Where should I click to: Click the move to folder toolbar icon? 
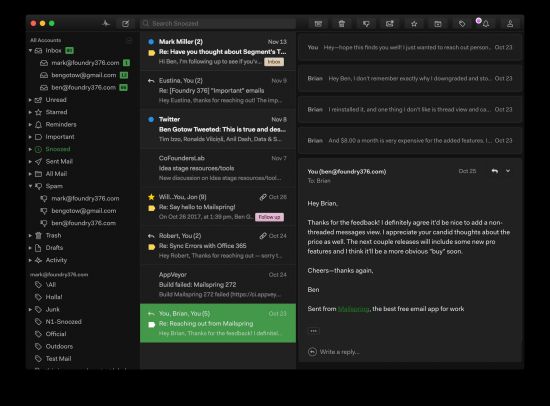coord(438,24)
